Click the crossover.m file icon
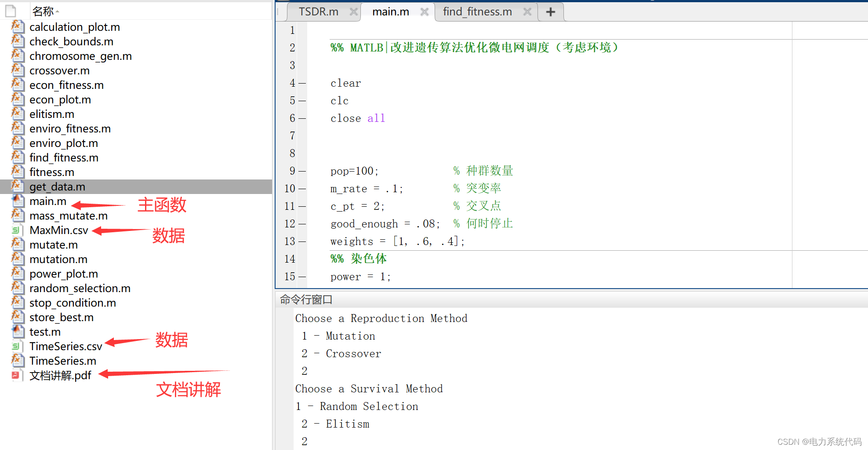Viewport: 868px width, 450px height. coord(18,70)
